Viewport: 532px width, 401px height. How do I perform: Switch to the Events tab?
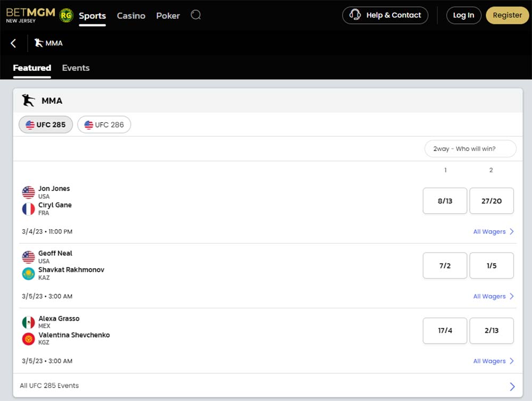76,68
